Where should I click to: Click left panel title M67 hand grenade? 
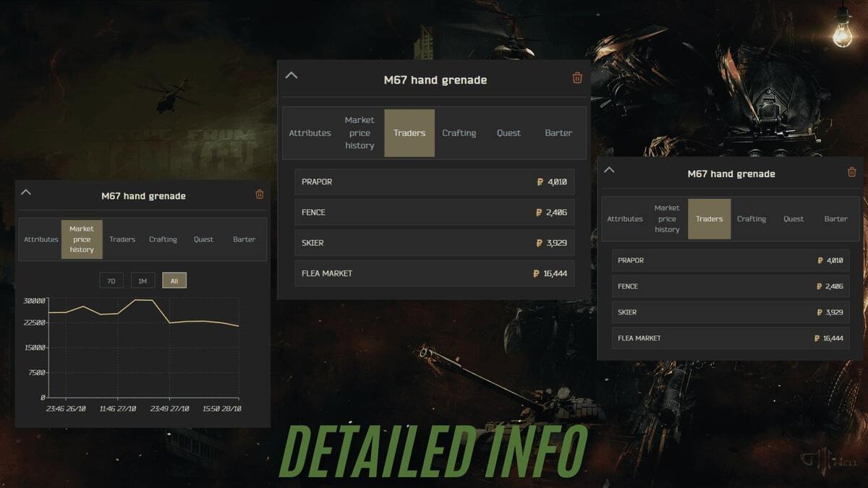[143, 196]
